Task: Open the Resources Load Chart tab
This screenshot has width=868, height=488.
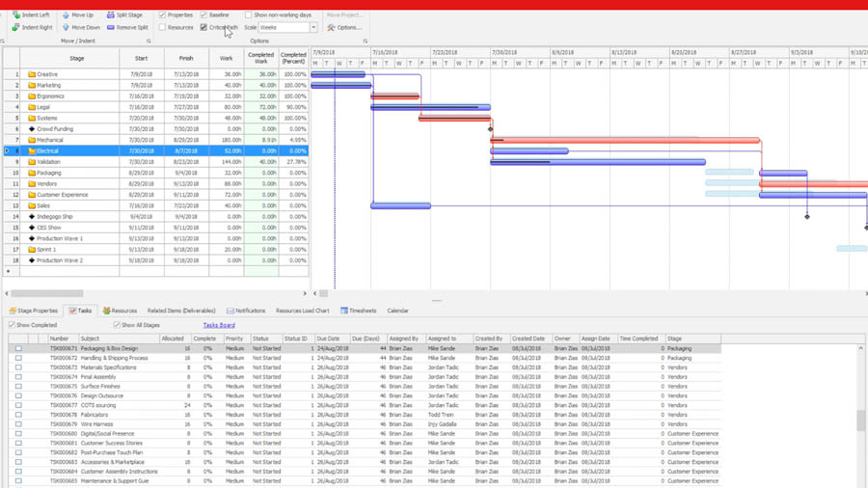Action: click(x=302, y=311)
